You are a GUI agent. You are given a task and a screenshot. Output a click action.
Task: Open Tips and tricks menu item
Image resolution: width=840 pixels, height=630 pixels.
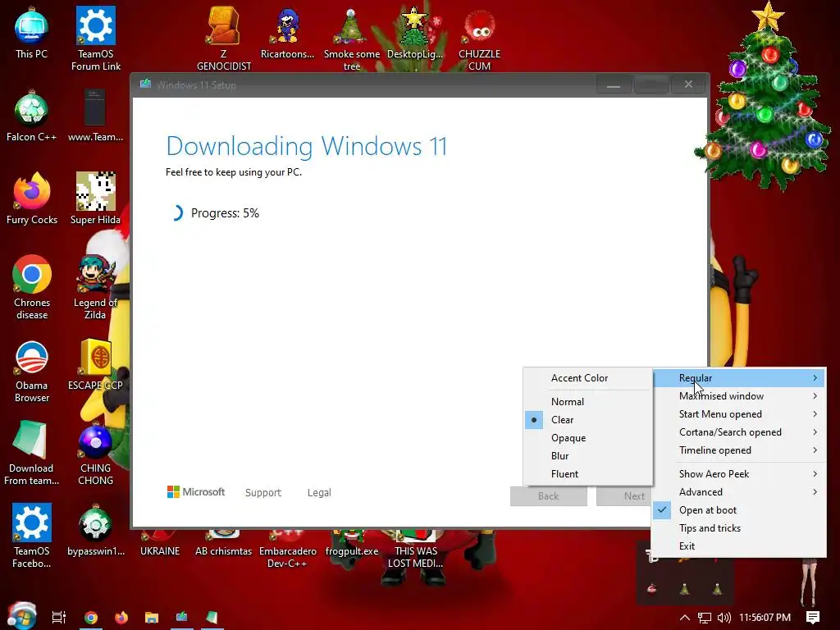click(x=739, y=528)
